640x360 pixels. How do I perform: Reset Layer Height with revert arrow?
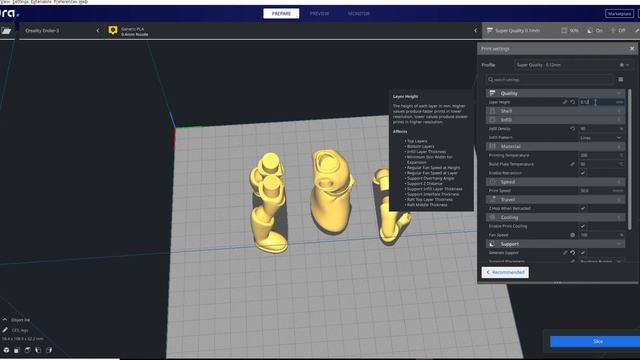tap(573, 102)
